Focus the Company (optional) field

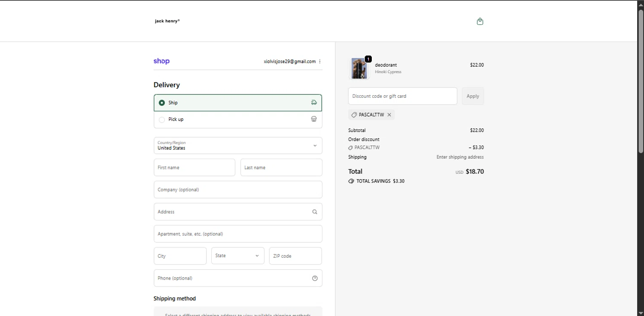click(238, 190)
